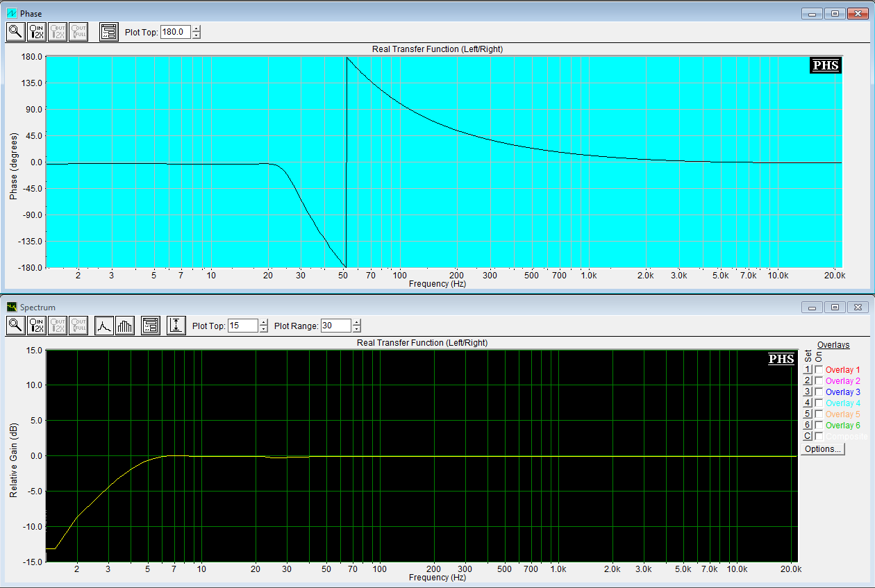This screenshot has height=588, width=875.
Task: Click Set button 2 for Overlay 2
Action: [808, 381]
